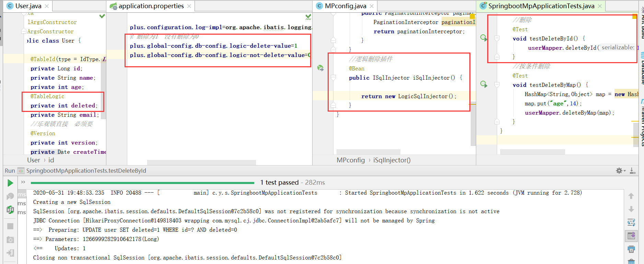644x264 pixels.
Task: Rerun the test with green play button
Action: click(10, 183)
